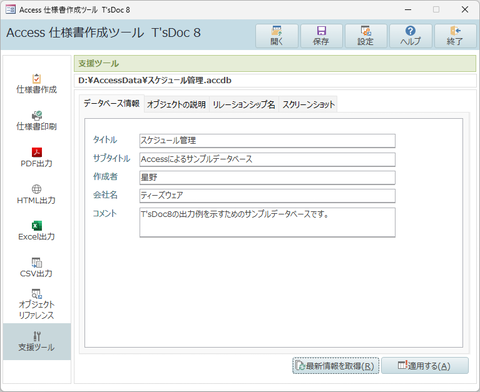Click the サブタイトル field label
Image resolution: width=480 pixels, height=392 pixels.
[x=111, y=158]
